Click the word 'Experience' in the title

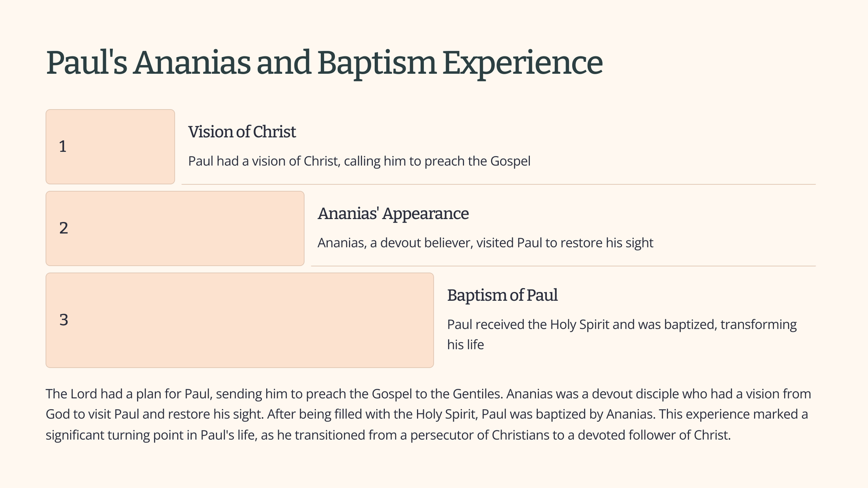(522, 63)
